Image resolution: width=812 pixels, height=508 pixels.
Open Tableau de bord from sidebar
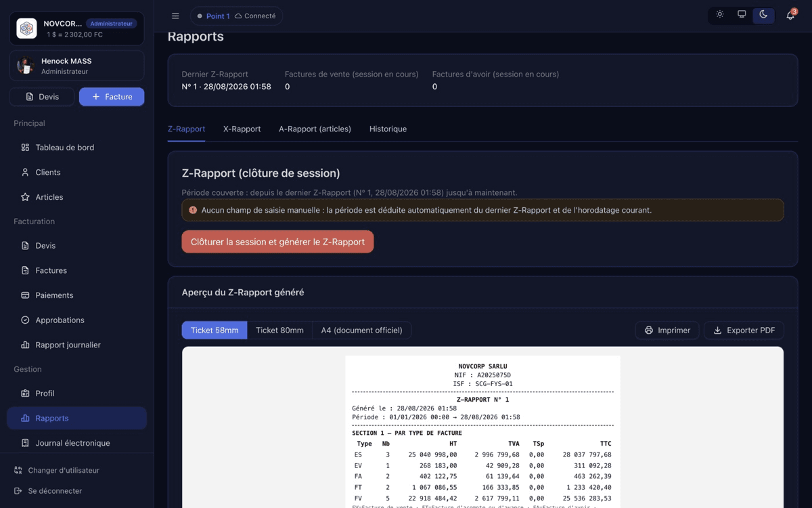click(76, 148)
